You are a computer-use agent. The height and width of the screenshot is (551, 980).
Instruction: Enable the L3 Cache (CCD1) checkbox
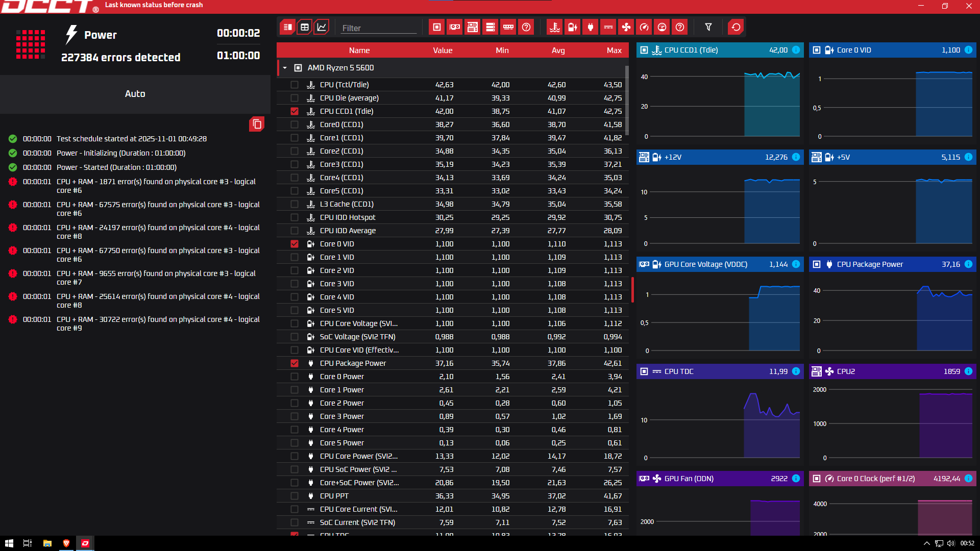click(295, 204)
